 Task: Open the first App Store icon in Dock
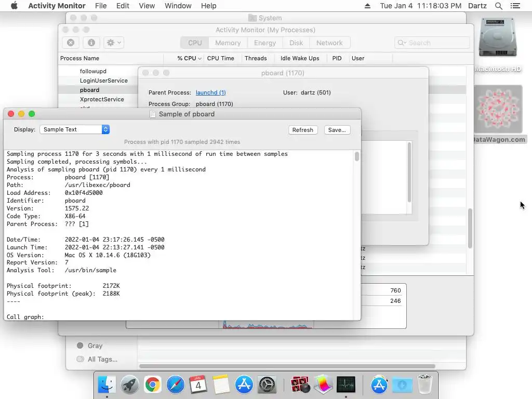click(x=244, y=385)
